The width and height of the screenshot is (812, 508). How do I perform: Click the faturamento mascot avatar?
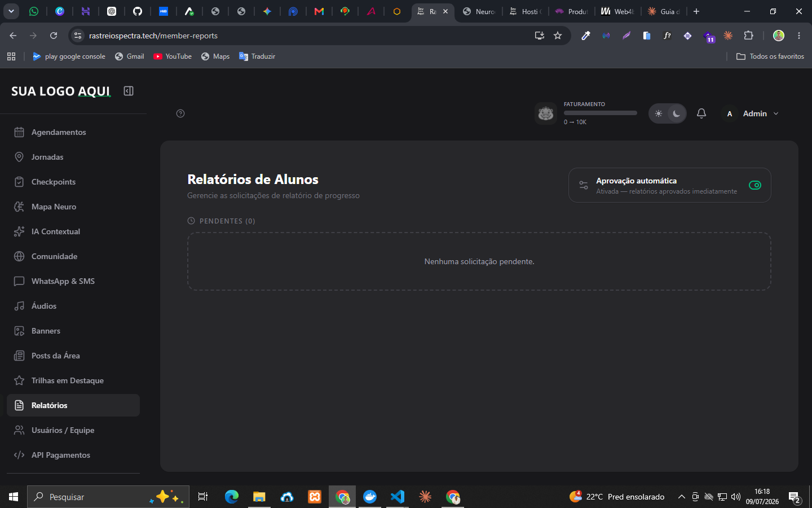coord(546,113)
